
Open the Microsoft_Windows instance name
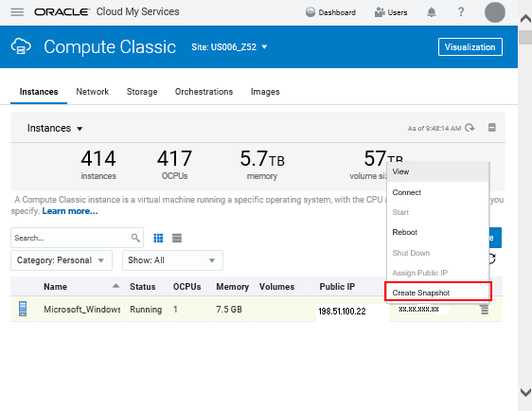[x=81, y=310]
